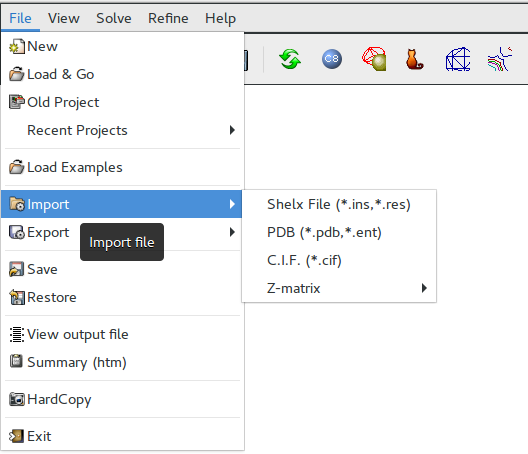Click Exit to quit the application
Image resolution: width=528 pixels, height=454 pixels.
[x=122, y=436]
